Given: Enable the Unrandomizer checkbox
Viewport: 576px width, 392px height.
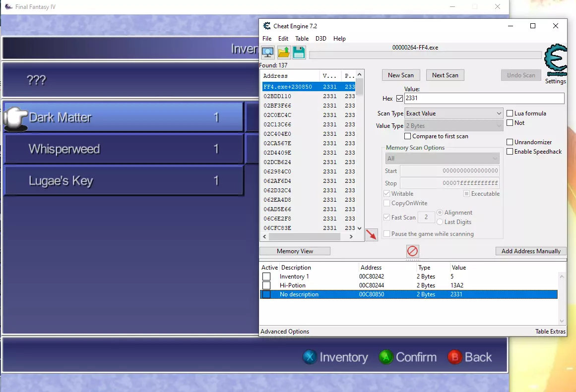Looking at the screenshot, I should coord(510,142).
